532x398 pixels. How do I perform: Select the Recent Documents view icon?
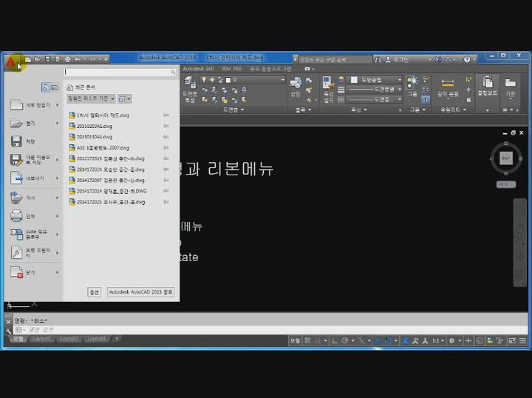pyautogui.click(x=46, y=87)
